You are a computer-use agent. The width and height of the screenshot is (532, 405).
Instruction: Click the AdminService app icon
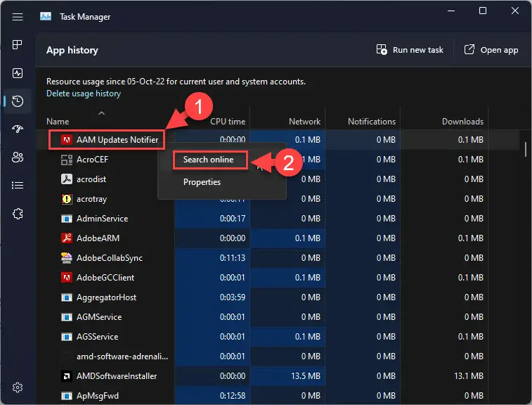pos(67,219)
